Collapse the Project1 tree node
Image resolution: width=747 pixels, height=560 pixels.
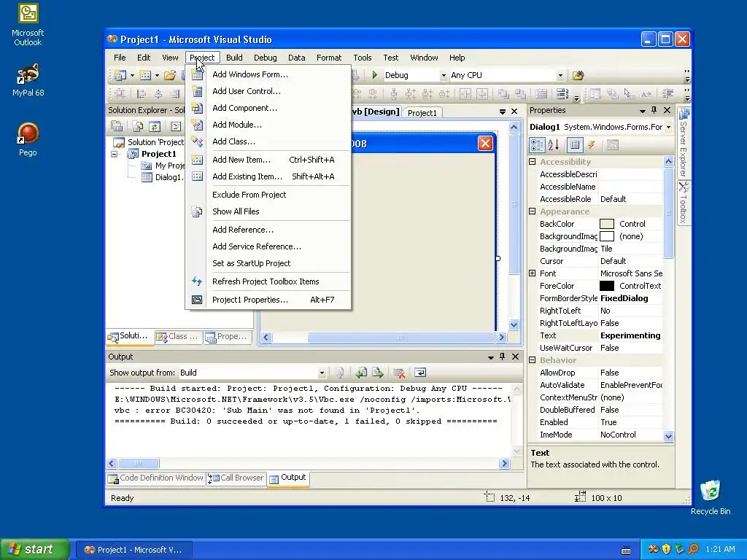pos(114,154)
